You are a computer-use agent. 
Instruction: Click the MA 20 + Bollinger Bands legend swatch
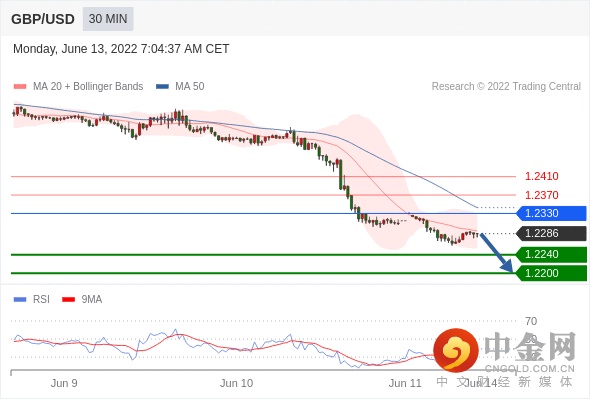click(x=20, y=87)
